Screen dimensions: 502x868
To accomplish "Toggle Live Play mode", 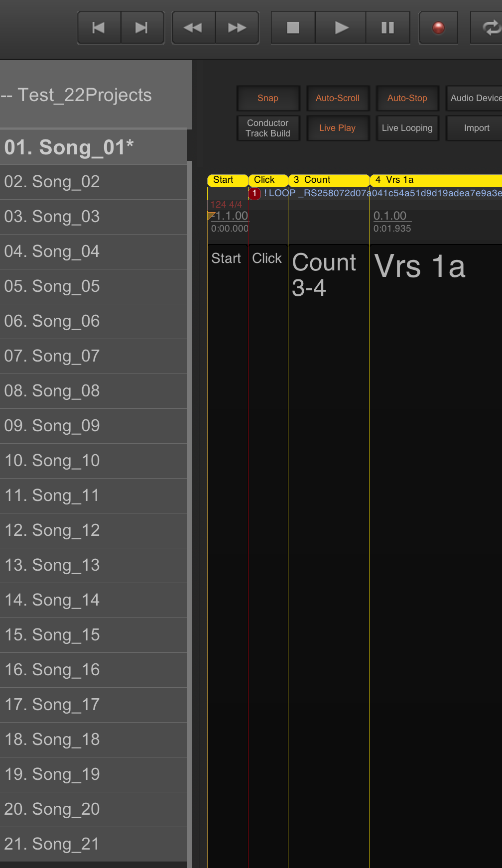I will click(x=338, y=128).
